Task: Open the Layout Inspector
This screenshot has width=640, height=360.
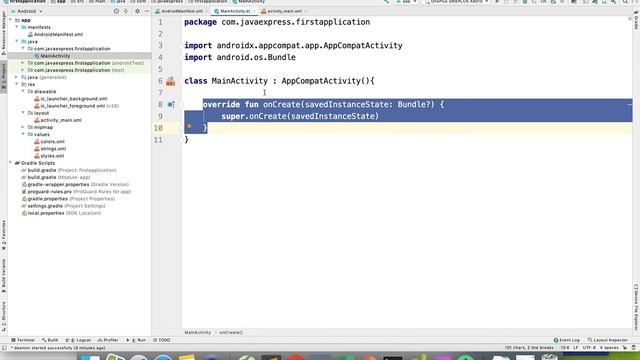Action: click(608, 340)
